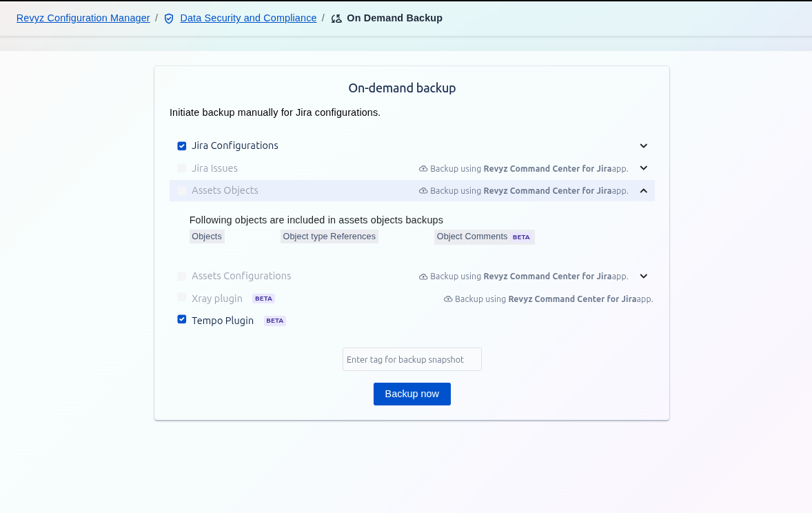Uncheck the Tempo Plugin checkbox

[x=182, y=319]
